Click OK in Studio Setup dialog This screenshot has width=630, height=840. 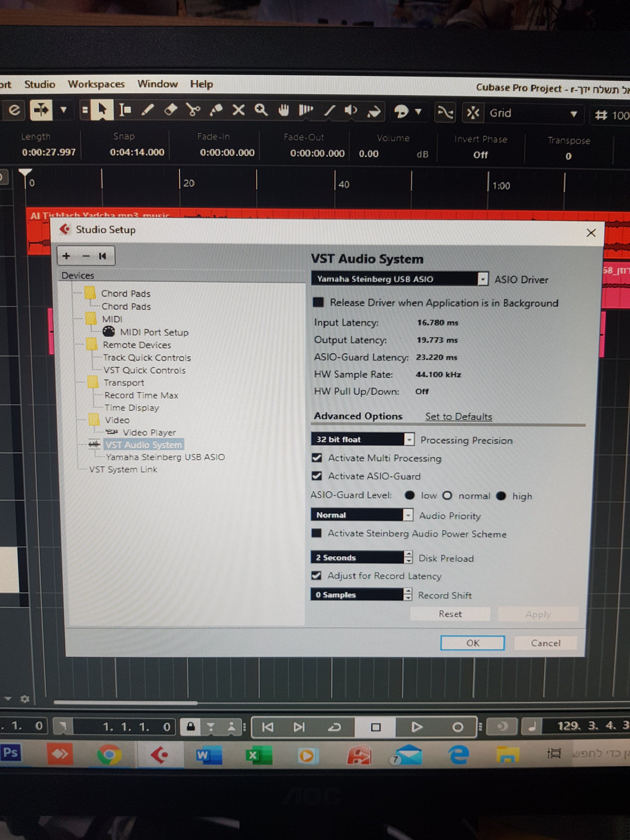click(472, 642)
